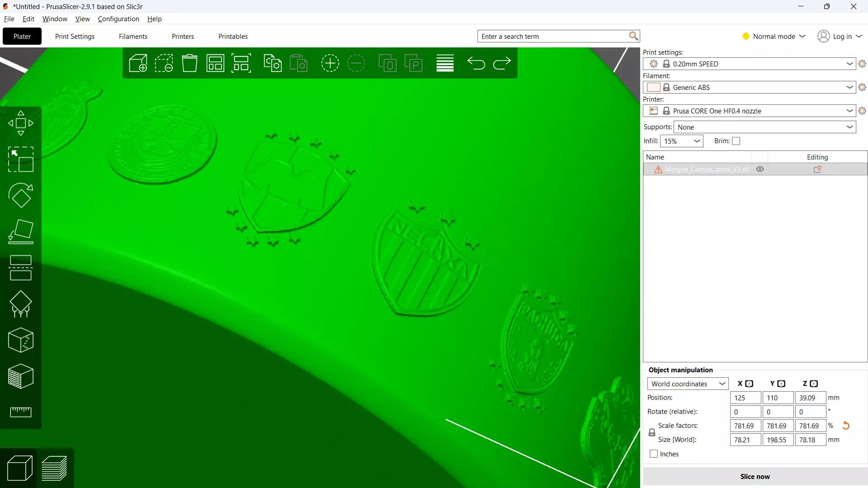The image size is (868, 488).
Task: Hide Merged_Campe object using eye icon
Action: click(x=760, y=169)
